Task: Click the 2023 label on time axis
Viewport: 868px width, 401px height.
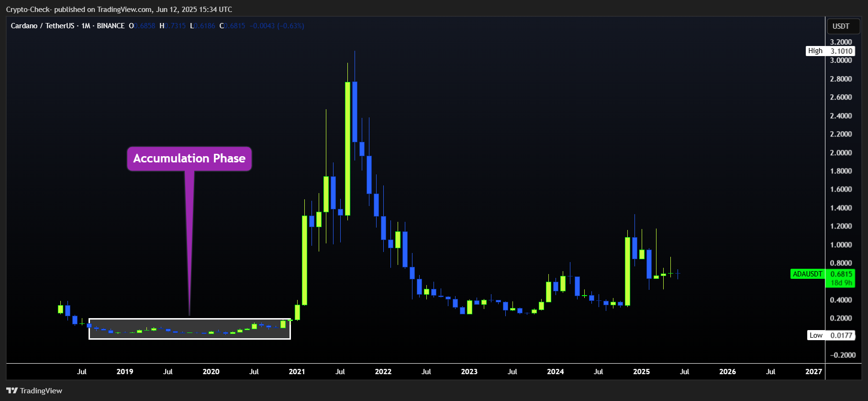Action: click(x=469, y=372)
